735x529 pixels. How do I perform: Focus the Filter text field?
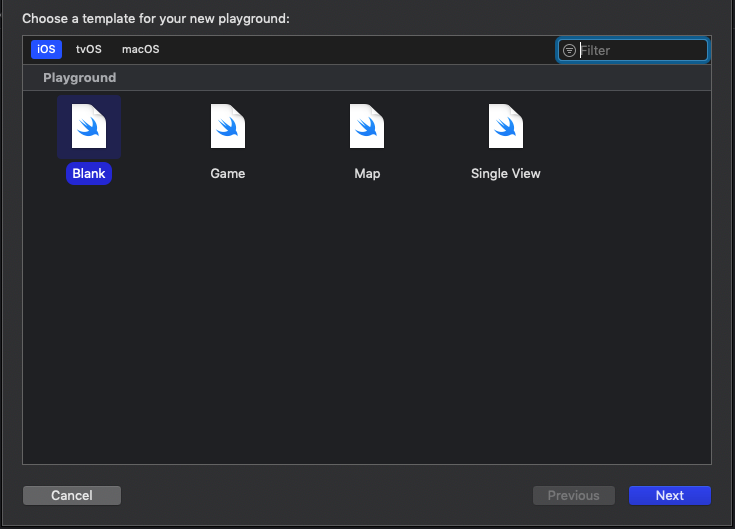(x=640, y=50)
